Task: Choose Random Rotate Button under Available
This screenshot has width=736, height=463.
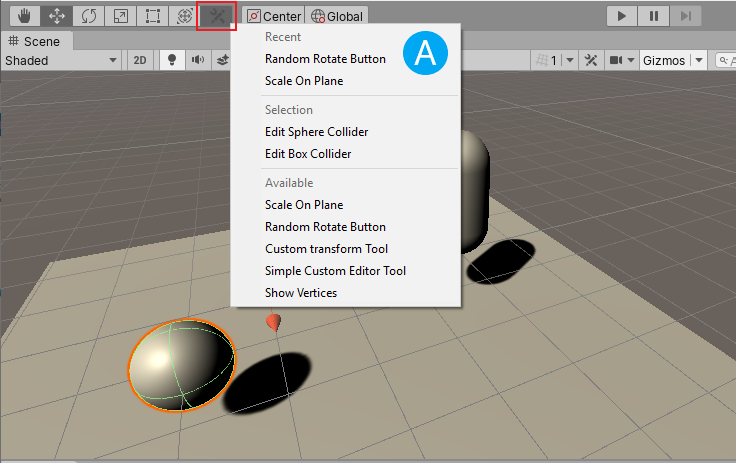Action: click(x=325, y=227)
